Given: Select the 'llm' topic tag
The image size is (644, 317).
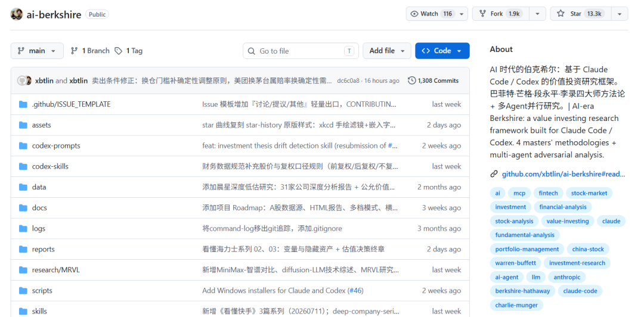Looking at the screenshot, I should click(536, 277).
